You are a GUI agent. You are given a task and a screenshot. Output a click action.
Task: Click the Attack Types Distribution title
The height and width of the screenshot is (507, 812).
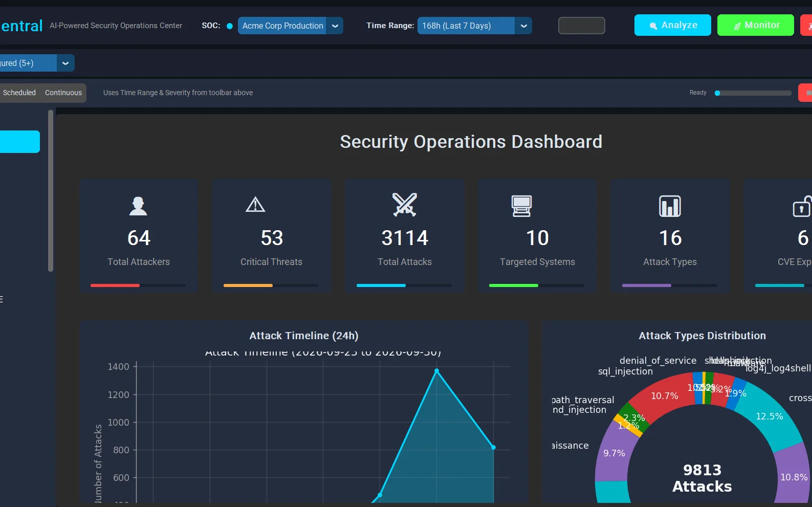pyautogui.click(x=702, y=336)
